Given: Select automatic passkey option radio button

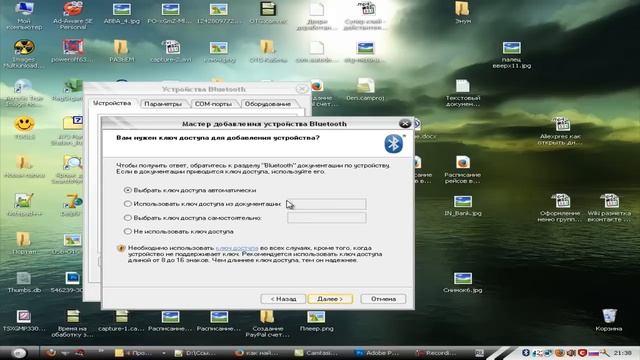Looking at the screenshot, I should [x=127, y=190].
